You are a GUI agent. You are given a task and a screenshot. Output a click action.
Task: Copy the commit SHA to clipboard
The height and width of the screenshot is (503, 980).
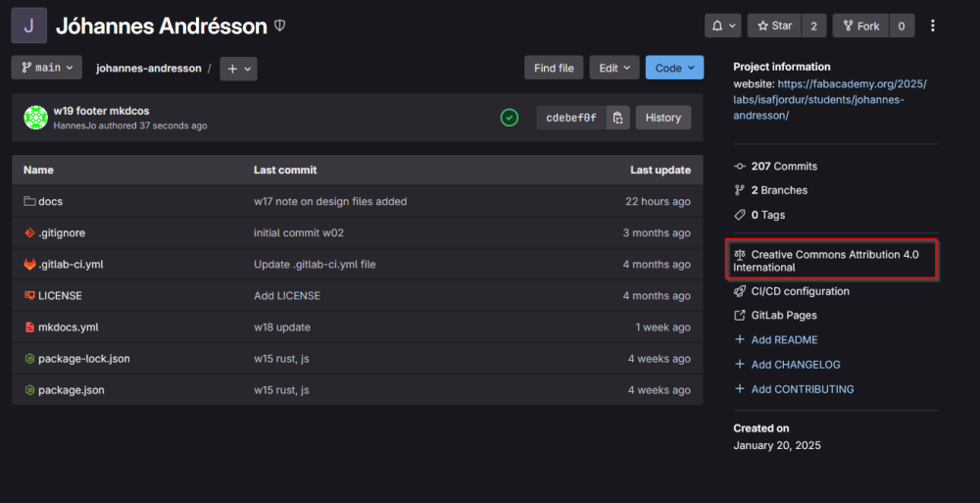click(617, 118)
